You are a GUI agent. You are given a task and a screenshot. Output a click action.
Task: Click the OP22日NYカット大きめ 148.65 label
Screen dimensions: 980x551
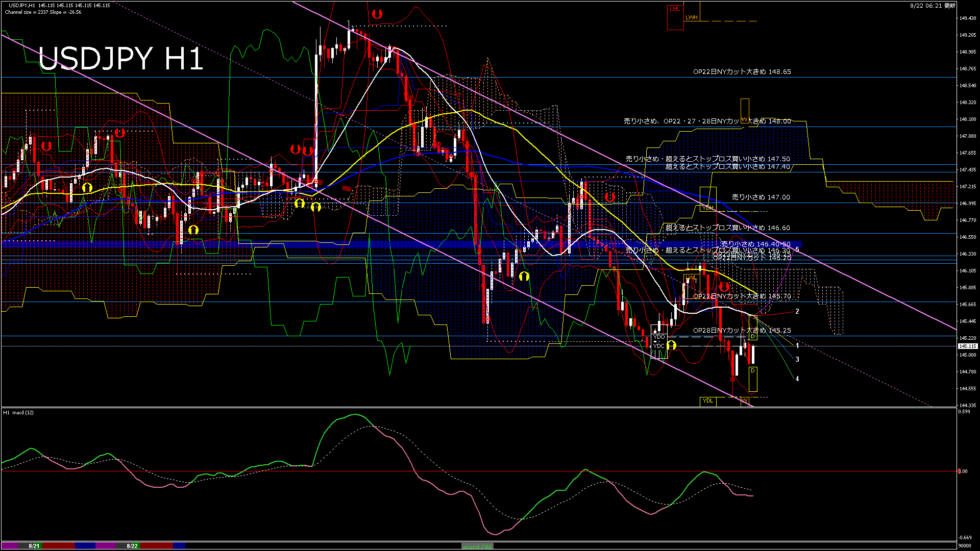pyautogui.click(x=742, y=72)
